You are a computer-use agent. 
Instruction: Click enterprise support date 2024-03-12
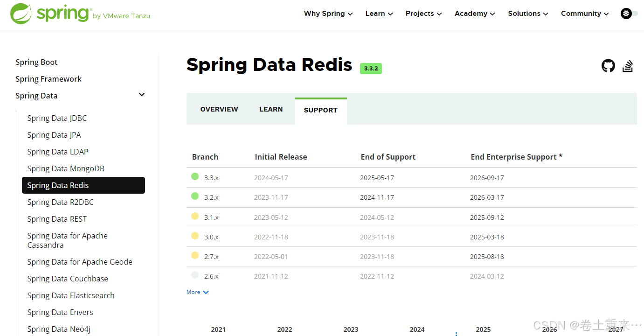487,276
